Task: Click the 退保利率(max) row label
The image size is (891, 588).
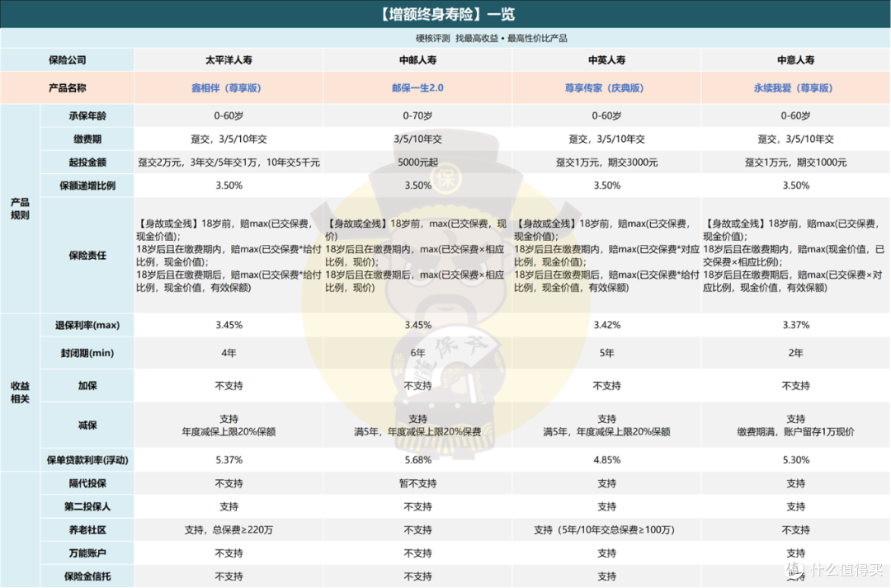Action: (87, 326)
